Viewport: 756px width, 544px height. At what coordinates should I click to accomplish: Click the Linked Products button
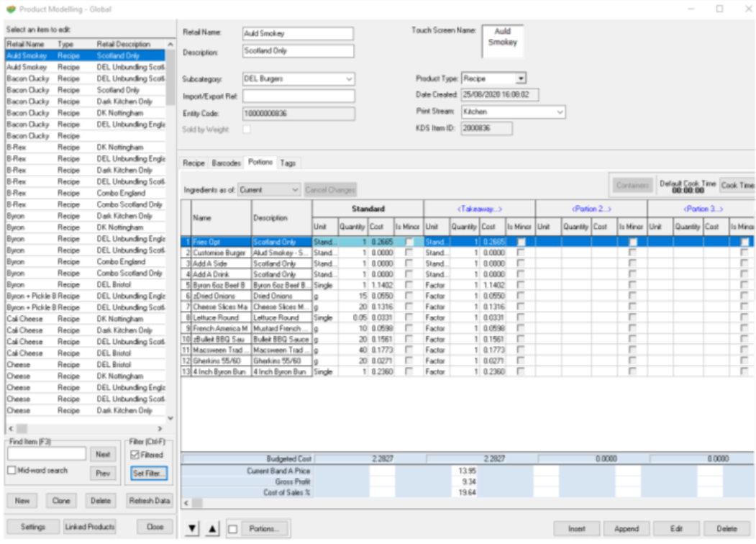[90, 527]
